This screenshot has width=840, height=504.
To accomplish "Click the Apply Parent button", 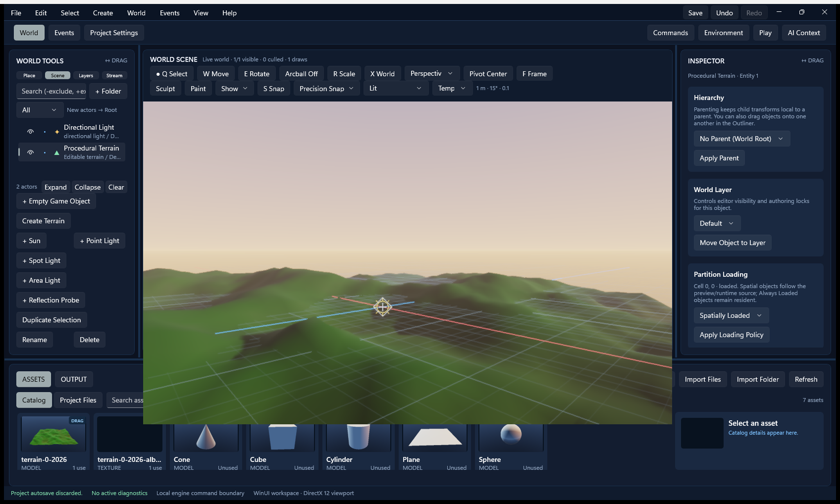I will click(x=719, y=158).
